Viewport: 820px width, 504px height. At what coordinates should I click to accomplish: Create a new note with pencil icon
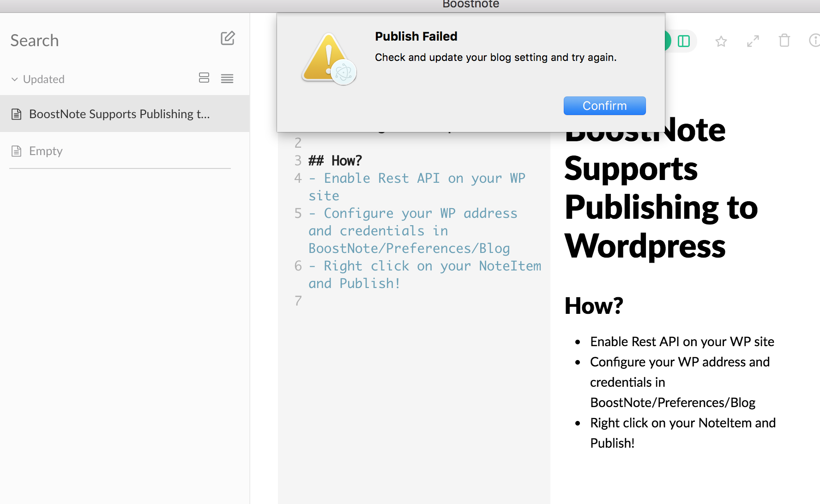tap(228, 38)
